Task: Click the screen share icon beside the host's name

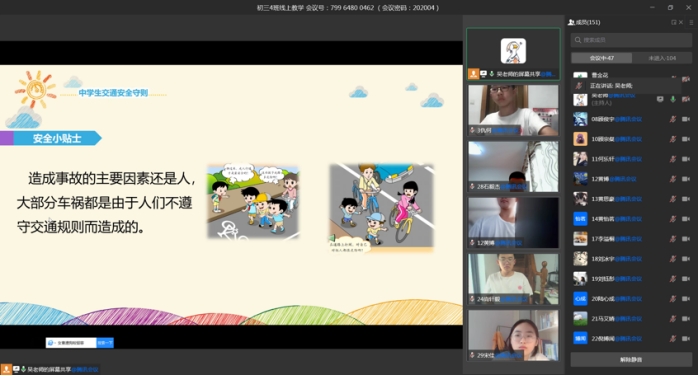Action: 660,99
